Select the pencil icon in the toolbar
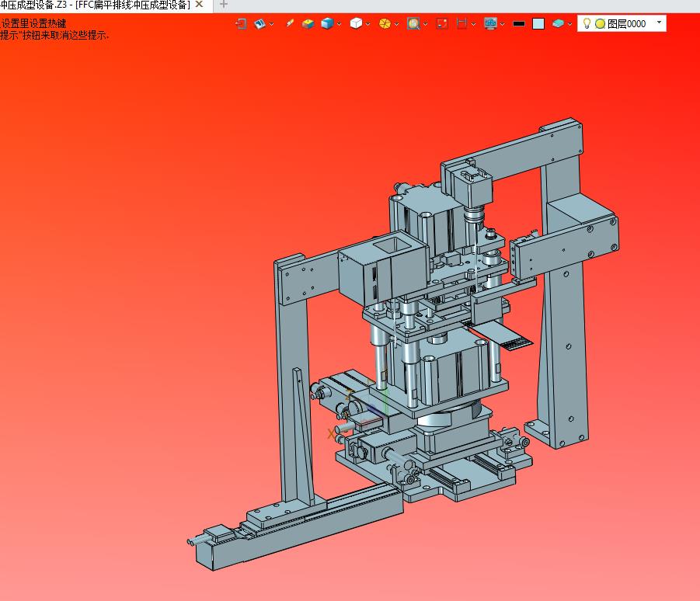Image resolution: width=700 pixels, height=601 pixels. [290, 23]
